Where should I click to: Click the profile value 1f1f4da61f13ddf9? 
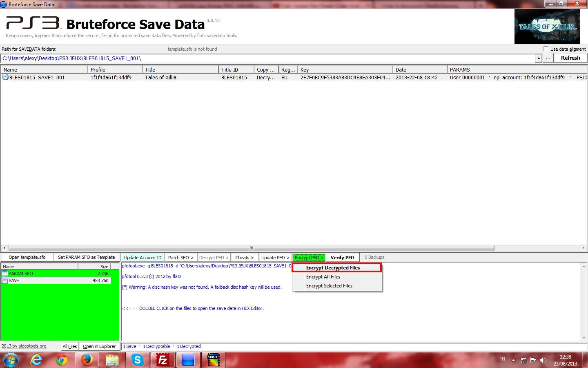(111, 77)
